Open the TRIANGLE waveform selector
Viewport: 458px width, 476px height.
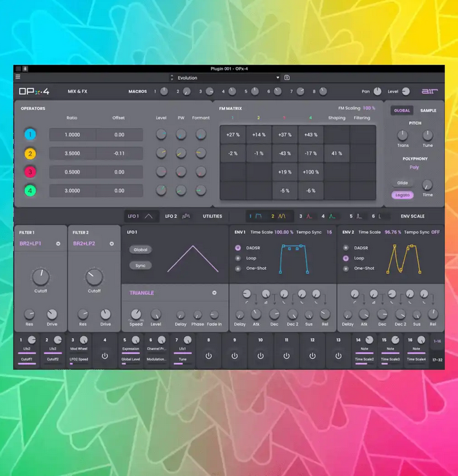[173, 293]
